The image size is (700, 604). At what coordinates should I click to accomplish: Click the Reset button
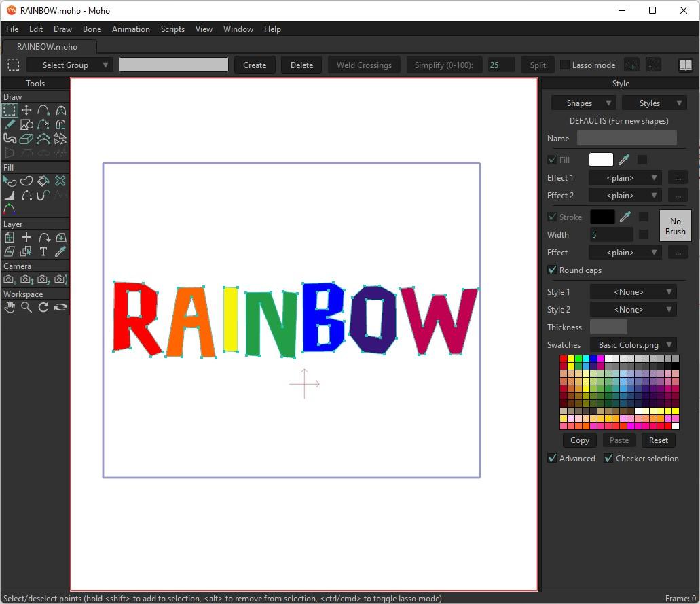(659, 440)
